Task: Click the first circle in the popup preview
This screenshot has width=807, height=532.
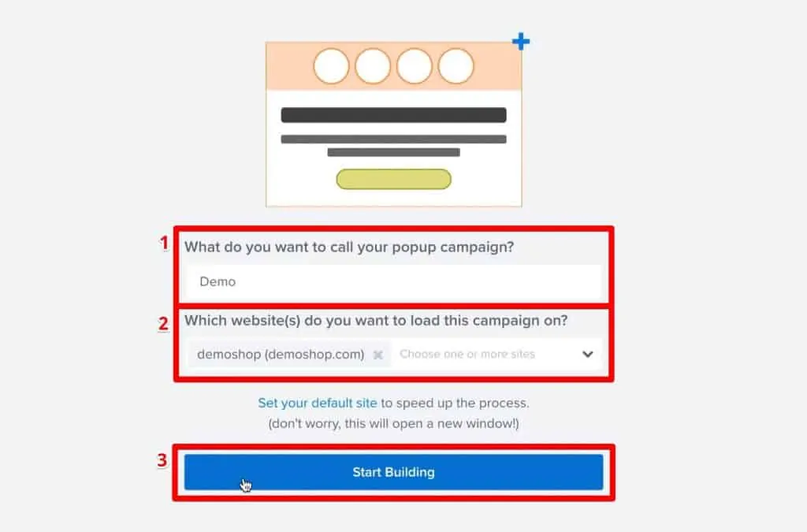Action: [332, 65]
